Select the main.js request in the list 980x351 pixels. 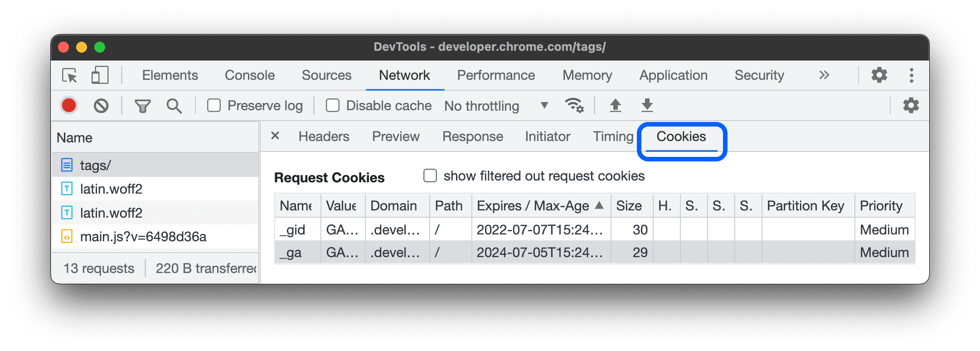pos(143,236)
